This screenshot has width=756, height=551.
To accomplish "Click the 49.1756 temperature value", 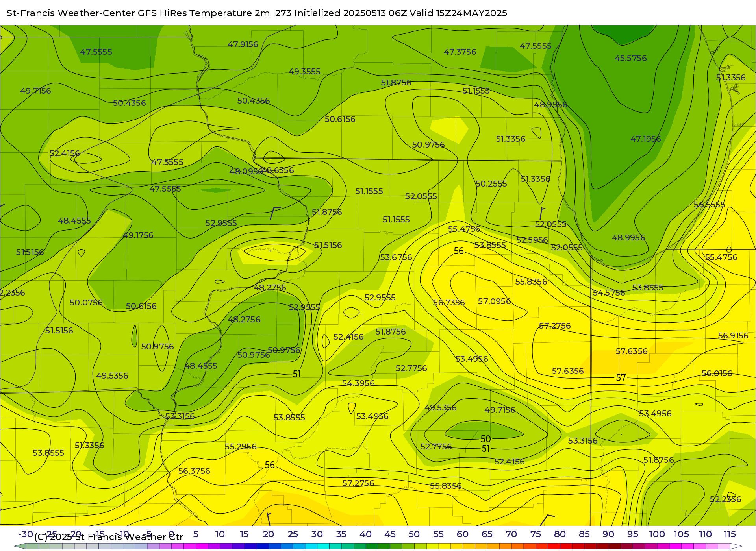I will point(138,235).
